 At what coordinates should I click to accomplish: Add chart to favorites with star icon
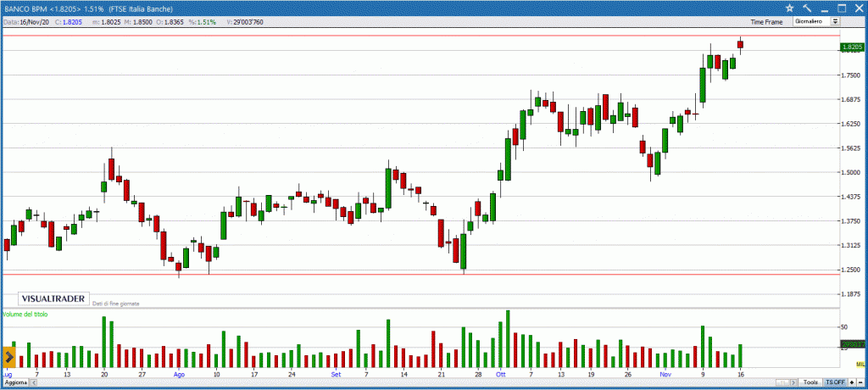789,8
